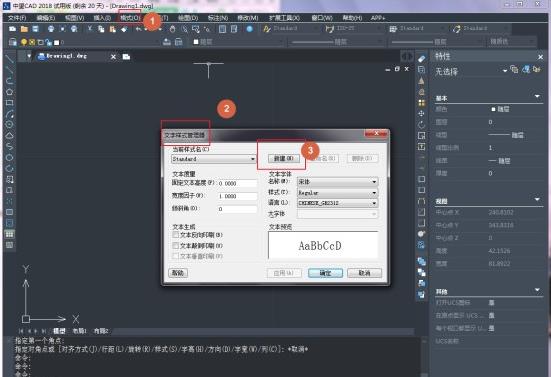Screen dimensions: 551x377
Task: Click the 新建(N) button in dialog
Action: [284, 158]
